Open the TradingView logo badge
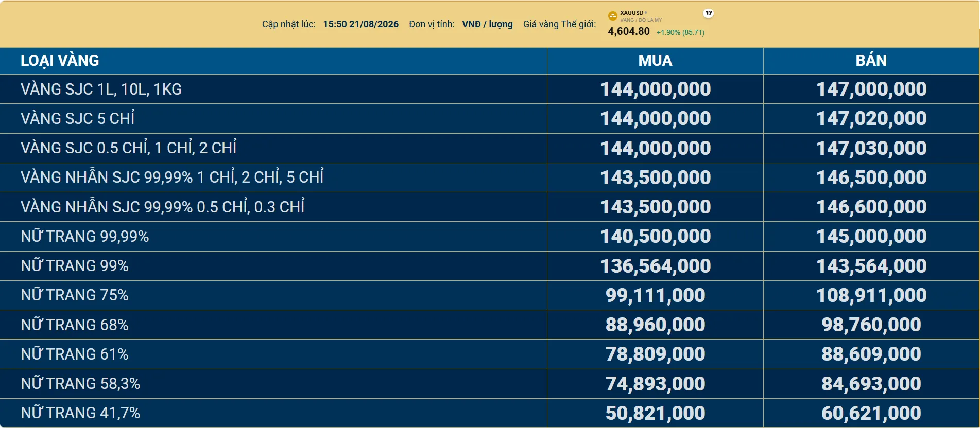The image size is (980, 428). click(709, 13)
